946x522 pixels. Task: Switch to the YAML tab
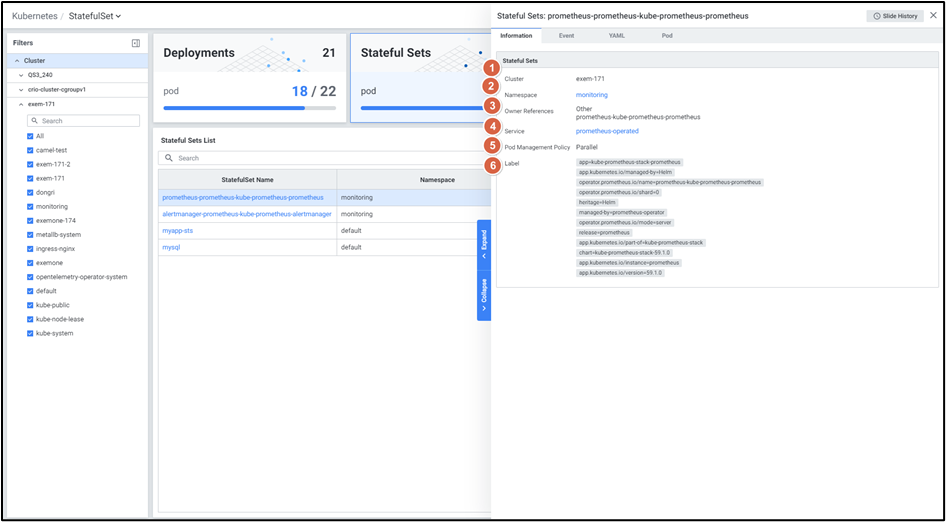point(617,35)
